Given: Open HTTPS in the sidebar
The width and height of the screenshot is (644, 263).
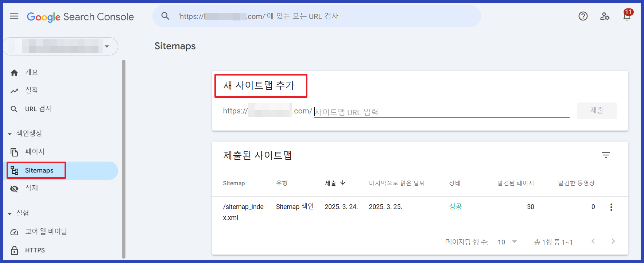Looking at the screenshot, I should coord(61,250).
